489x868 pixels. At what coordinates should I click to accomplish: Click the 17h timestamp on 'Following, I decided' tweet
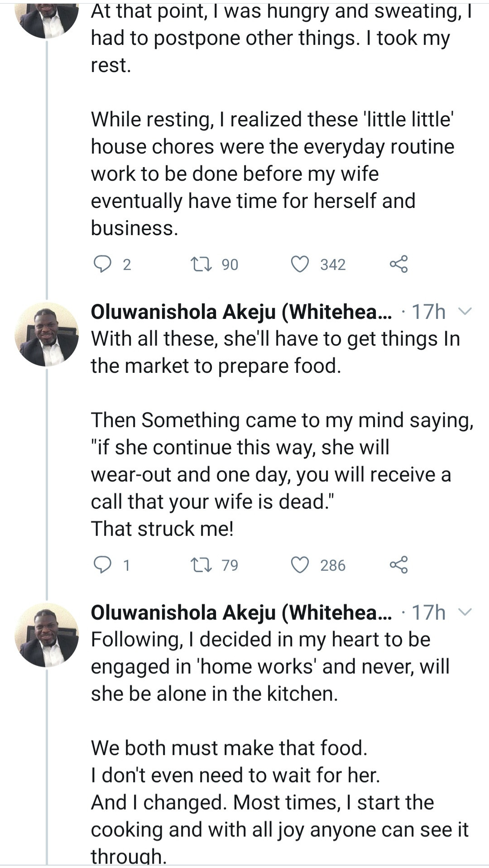tap(428, 612)
